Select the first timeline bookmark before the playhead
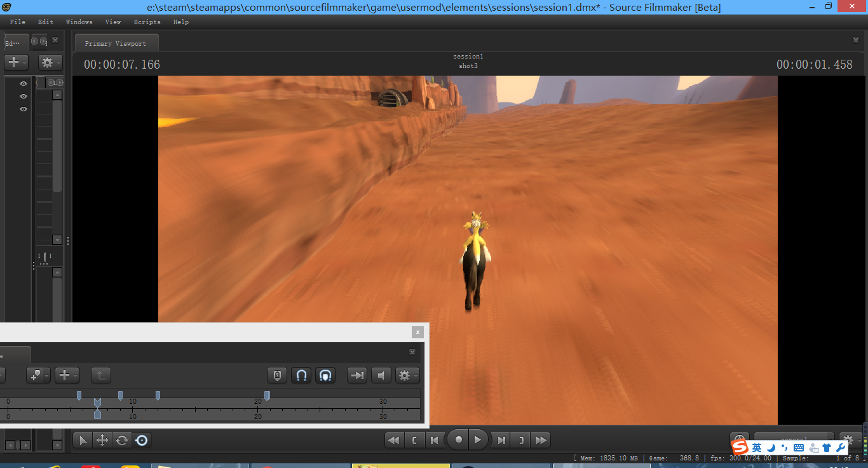The width and height of the screenshot is (868, 468). (79, 396)
